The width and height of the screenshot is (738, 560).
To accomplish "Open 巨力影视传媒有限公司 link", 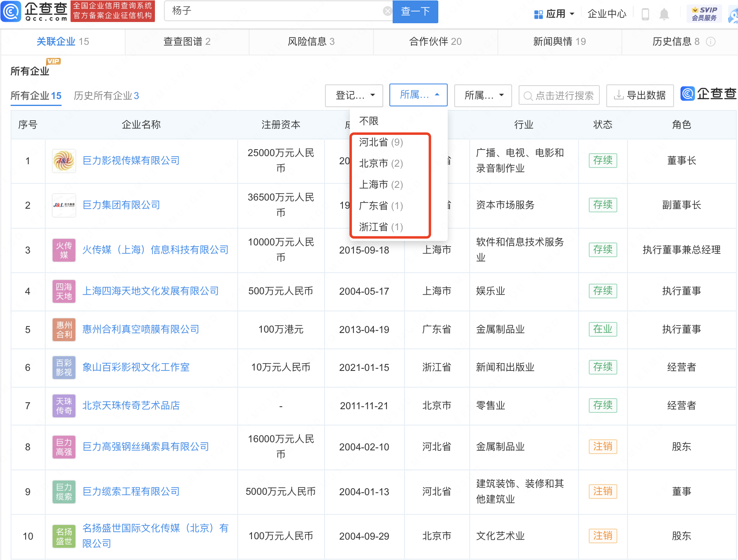I will click(x=131, y=161).
